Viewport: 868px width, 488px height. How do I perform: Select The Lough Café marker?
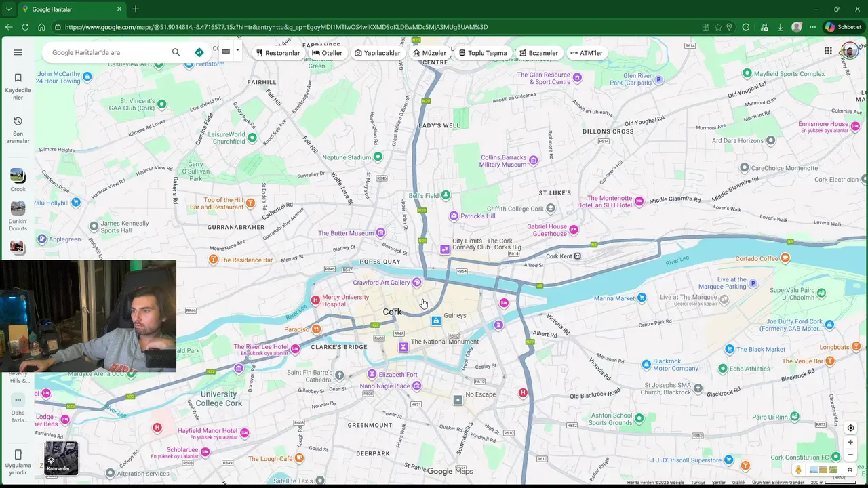coord(300,458)
